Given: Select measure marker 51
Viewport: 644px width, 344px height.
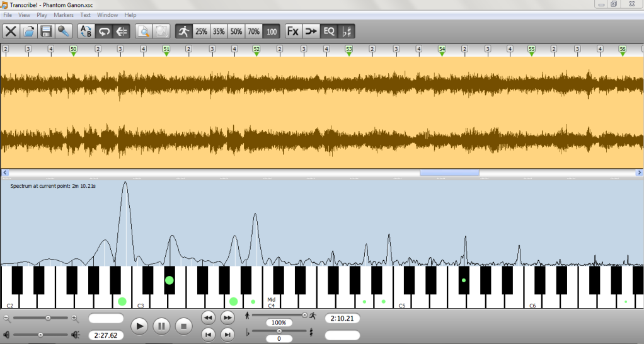Looking at the screenshot, I should point(166,50).
